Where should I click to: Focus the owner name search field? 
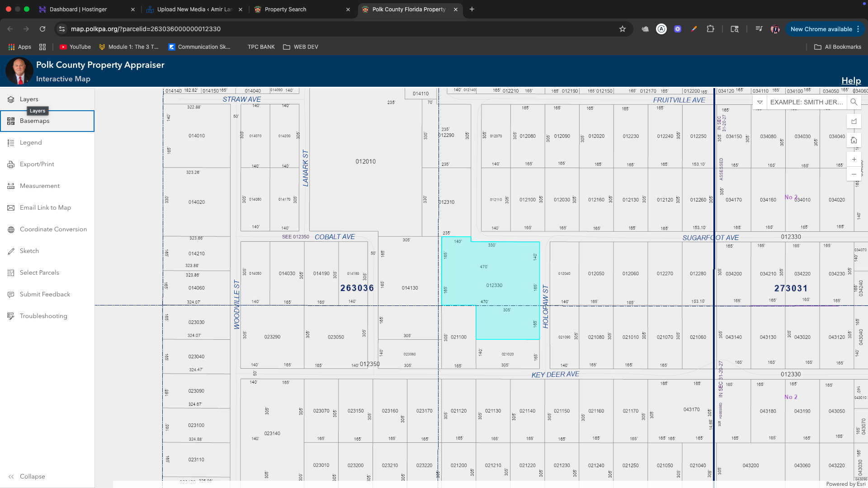[x=806, y=102]
